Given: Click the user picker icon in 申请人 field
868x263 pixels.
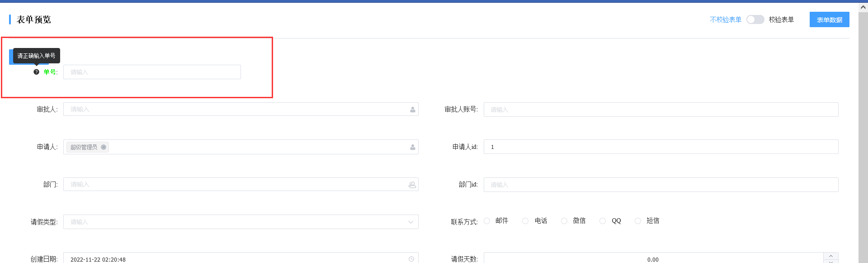Looking at the screenshot, I should pyautogui.click(x=412, y=147).
